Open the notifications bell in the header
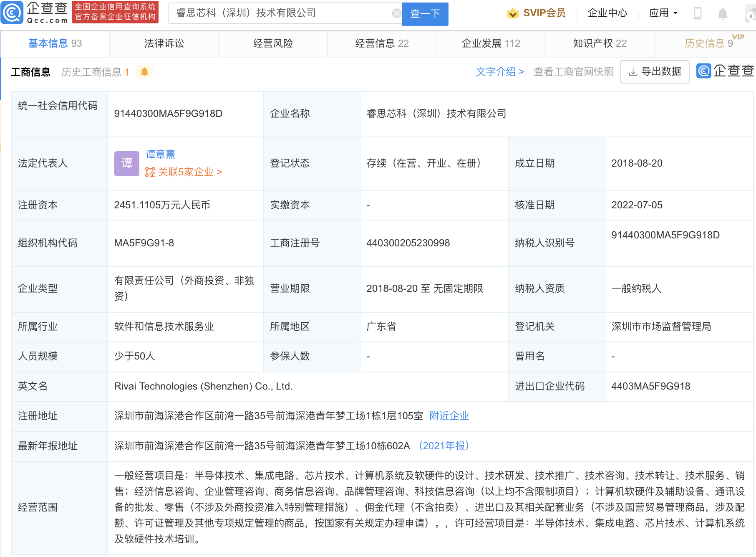 coord(723,14)
